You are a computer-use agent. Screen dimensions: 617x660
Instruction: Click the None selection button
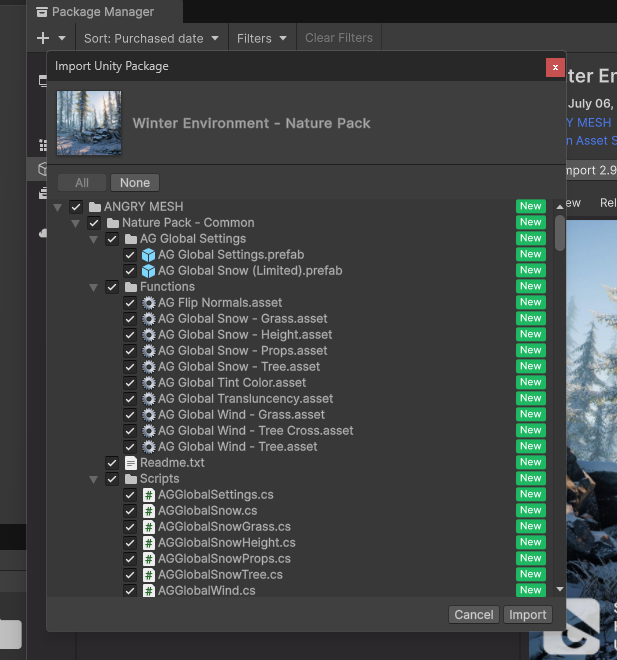pos(135,183)
